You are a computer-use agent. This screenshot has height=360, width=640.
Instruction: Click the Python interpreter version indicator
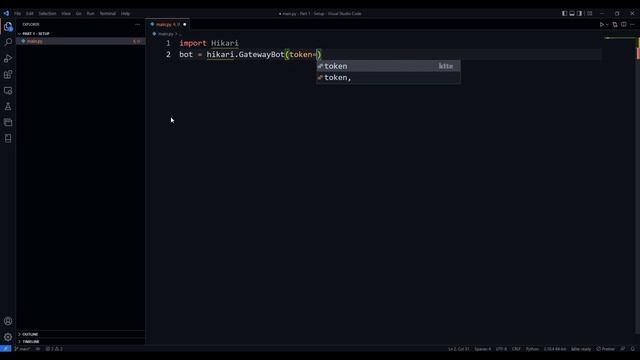coord(555,349)
